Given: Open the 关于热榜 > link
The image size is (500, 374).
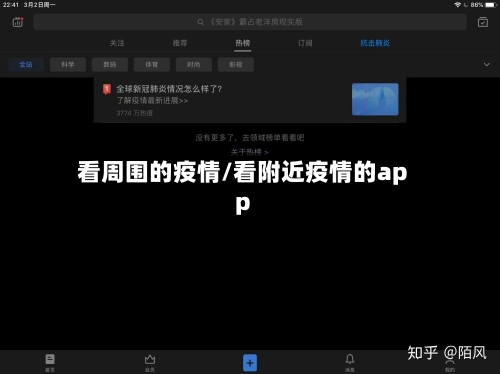Looking at the screenshot, I should pos(249,152).
